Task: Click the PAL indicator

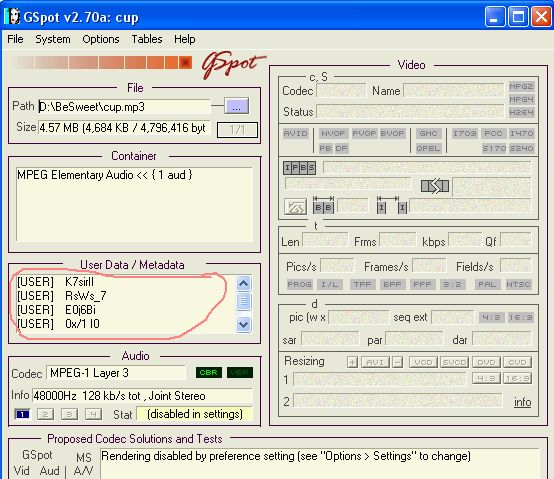Action: (487, 284)
